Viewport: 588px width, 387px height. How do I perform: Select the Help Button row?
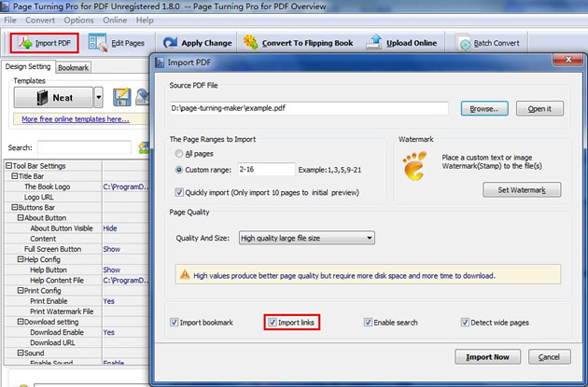pos(77,270)
